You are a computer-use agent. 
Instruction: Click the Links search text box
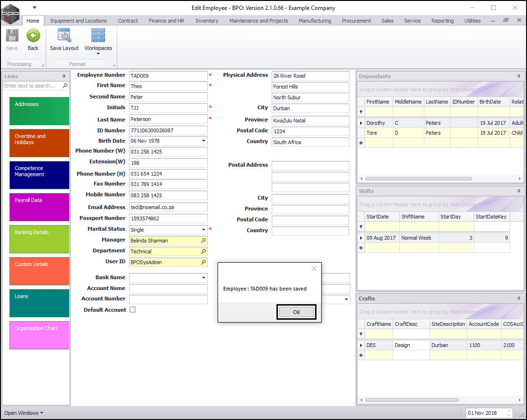(32, 86)
